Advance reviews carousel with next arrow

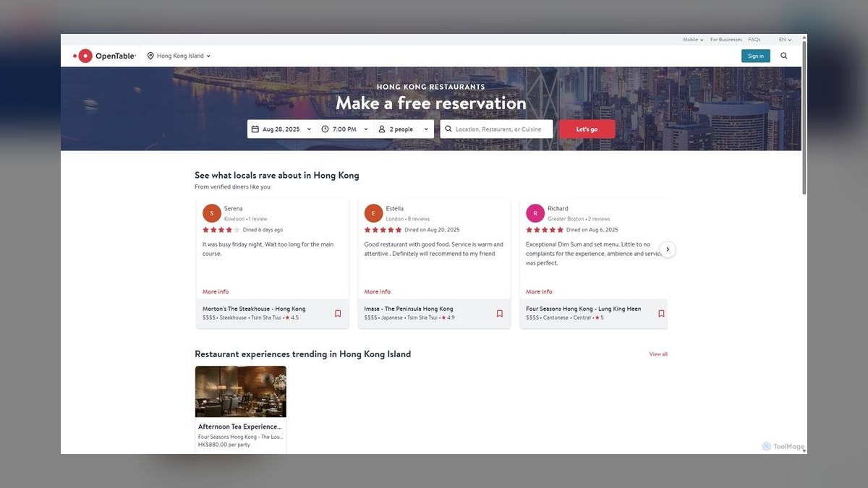click(x=668, y=249)
